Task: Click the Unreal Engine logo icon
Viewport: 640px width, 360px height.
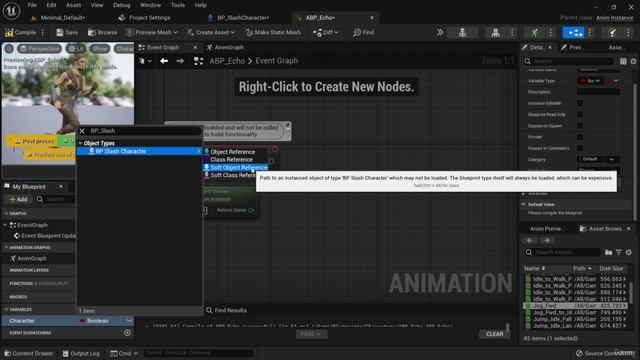Action: [11, 11]
